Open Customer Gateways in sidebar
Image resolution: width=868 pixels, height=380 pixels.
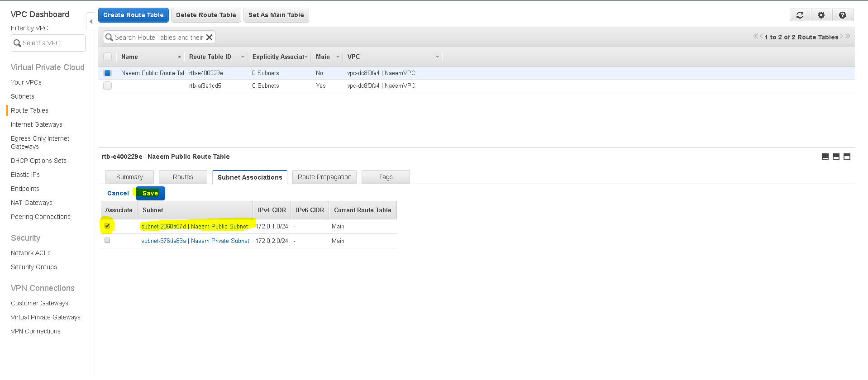pyautogui.click(x=39, y=303)
